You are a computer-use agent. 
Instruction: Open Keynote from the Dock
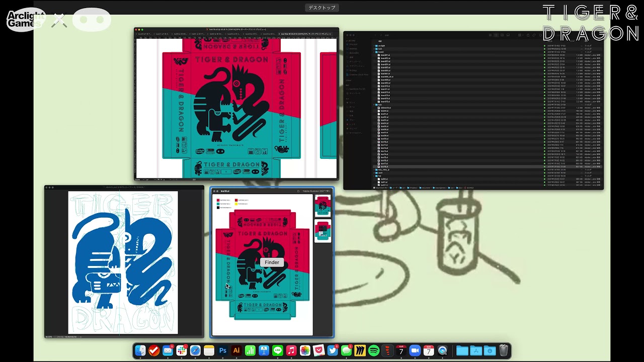[264, 350]
